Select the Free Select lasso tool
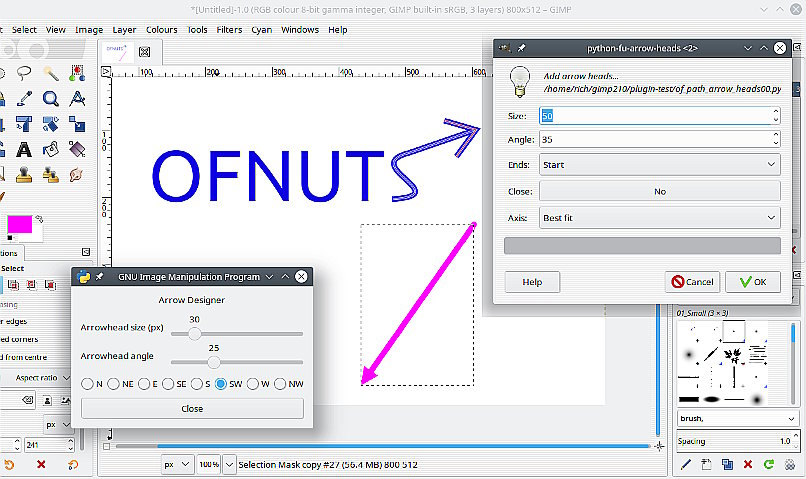 (24, 72)
